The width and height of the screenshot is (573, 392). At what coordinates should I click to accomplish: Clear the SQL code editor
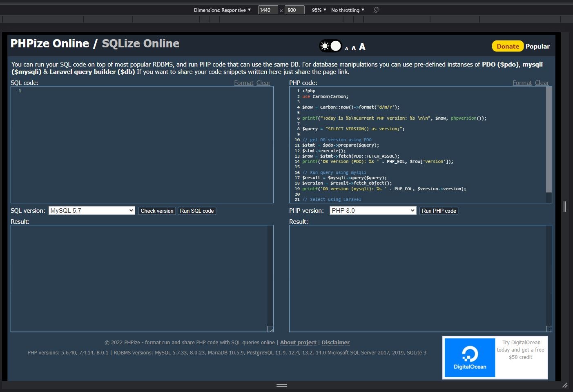[263, 82]
